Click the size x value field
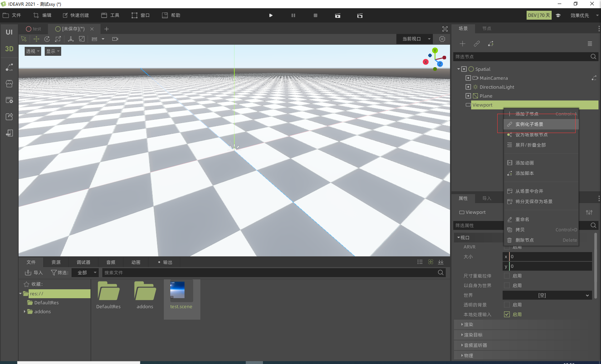Image resolution: width=601 pixels, height=364 pixels. (x=550, y=257)
